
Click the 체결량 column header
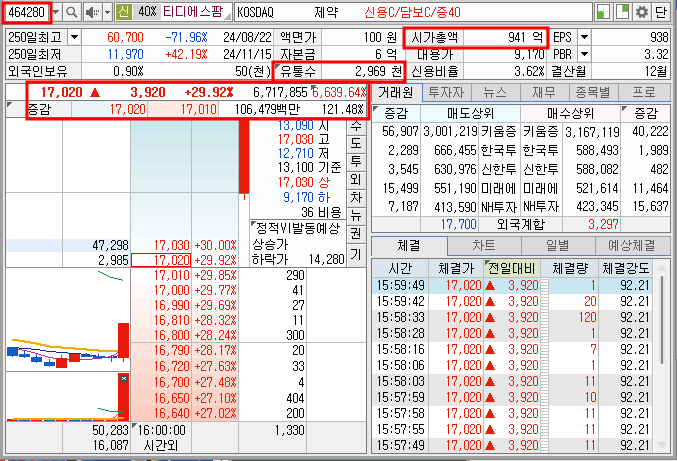[x=569, y=268]
